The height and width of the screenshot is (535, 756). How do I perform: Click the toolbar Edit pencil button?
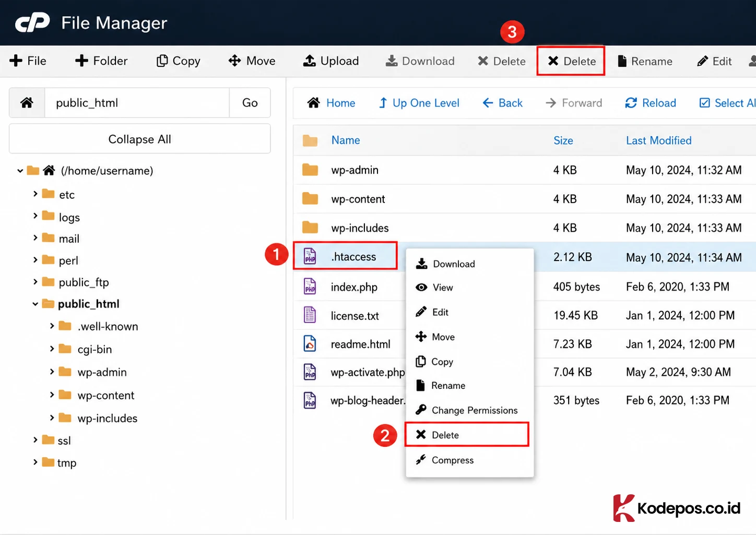tap(714, 61)
